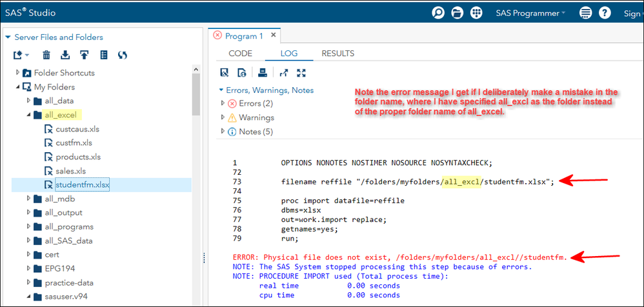This screenshot has width=644, height=307.
Task: Print the log with the printer icon
Action: [x=262, y=72]
